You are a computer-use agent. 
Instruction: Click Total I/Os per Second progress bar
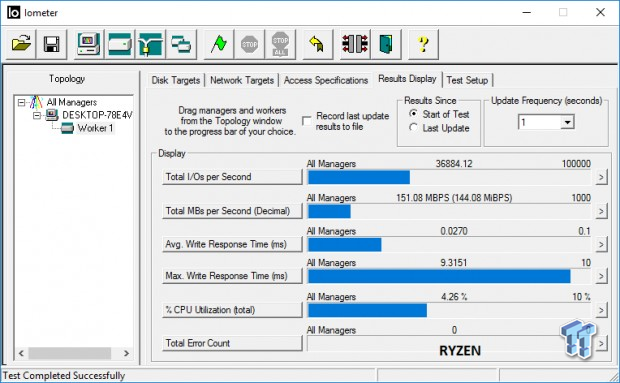(x=449, y=177)
